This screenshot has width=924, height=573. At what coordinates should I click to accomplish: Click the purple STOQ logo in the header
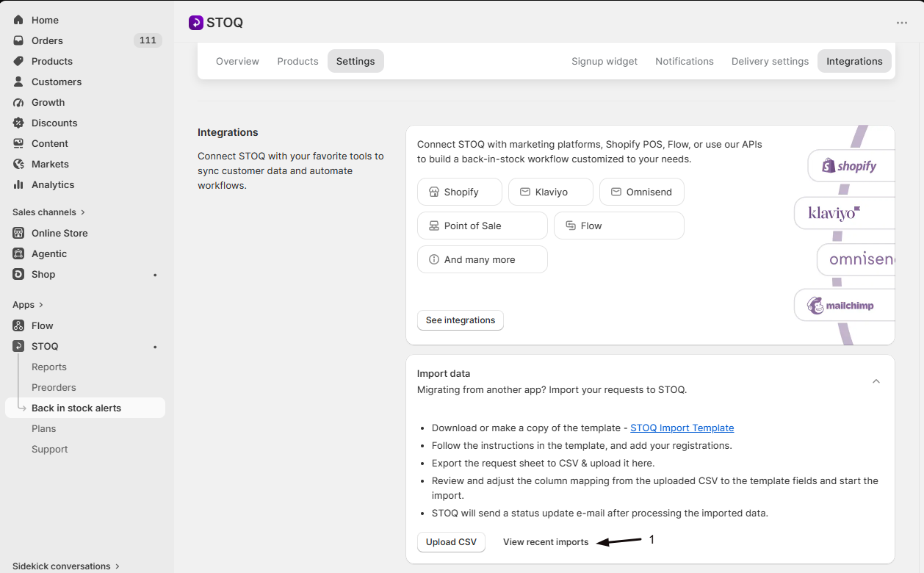[x=196, y=23]
